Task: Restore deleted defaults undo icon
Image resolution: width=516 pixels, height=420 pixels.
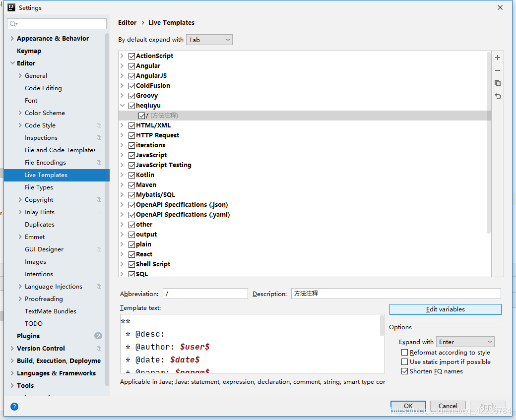Action: (x=498, y=96)
